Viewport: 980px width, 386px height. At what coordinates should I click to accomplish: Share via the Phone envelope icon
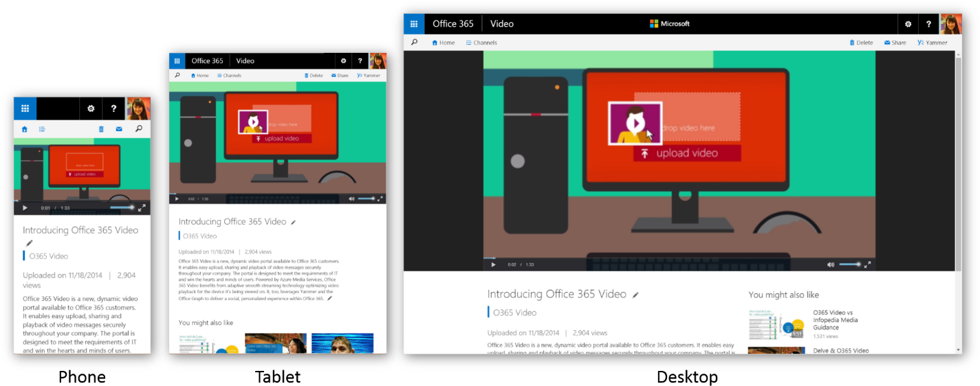119,129
